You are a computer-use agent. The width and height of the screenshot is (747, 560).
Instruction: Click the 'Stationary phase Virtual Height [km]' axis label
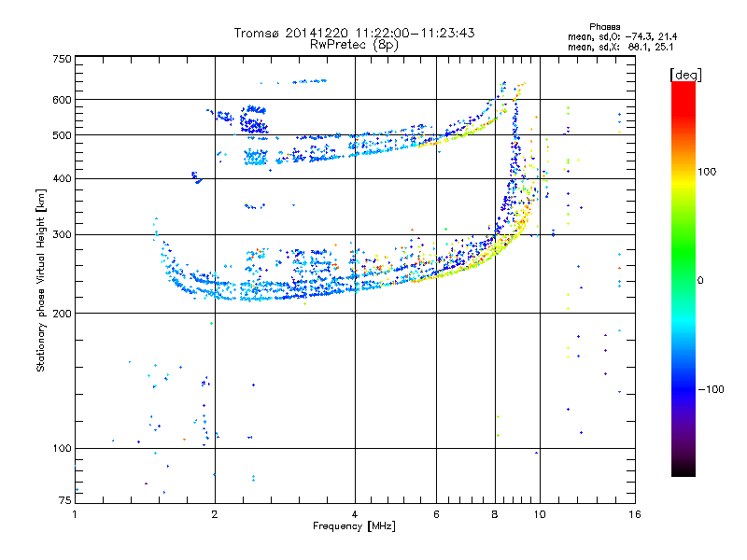click(x=41, y=281)
